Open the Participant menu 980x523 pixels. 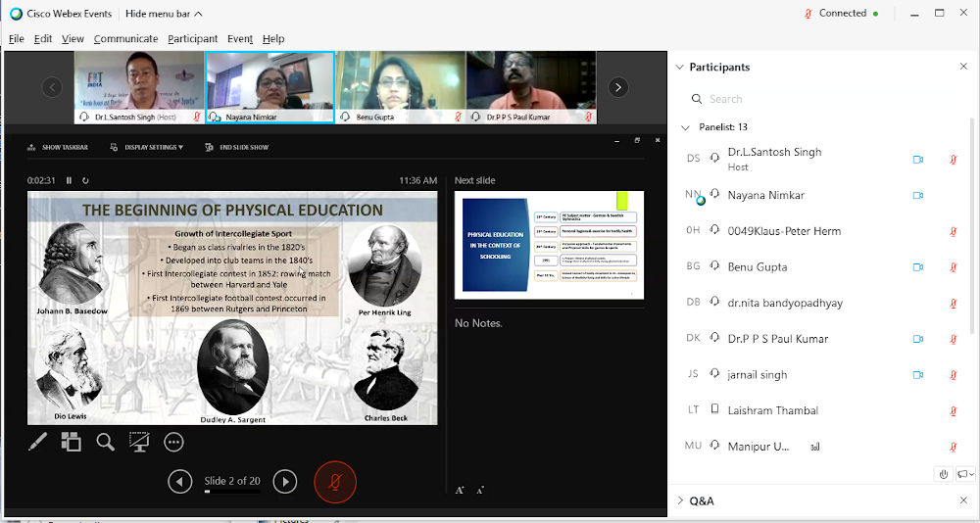pyautogui.click(x=192, y=39)
